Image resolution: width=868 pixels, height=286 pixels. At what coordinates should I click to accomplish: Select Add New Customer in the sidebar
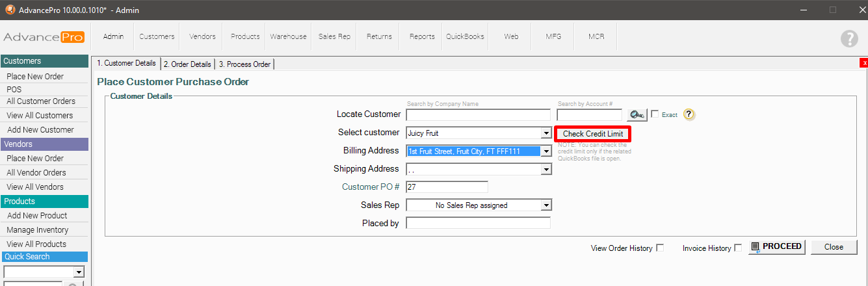click(40, 130)
